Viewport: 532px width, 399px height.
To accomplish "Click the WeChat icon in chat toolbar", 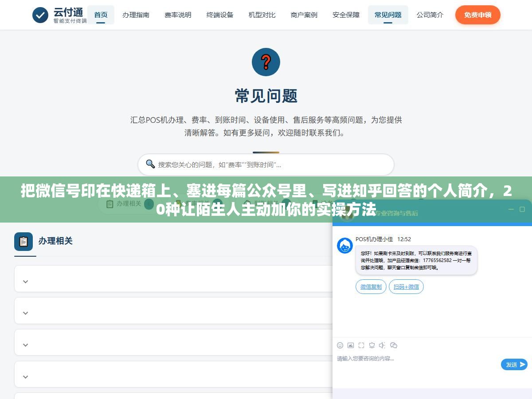I will tap(394, 345).
